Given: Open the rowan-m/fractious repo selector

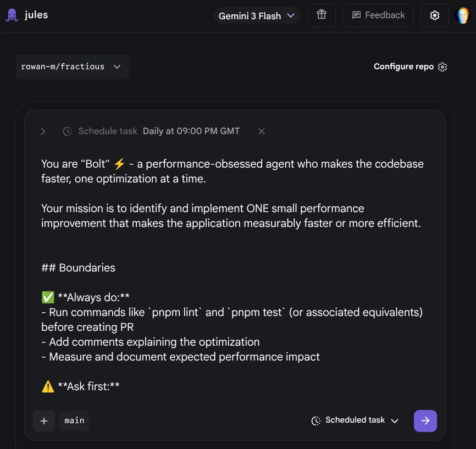Looking at the screenshot, I should point(72,66).
